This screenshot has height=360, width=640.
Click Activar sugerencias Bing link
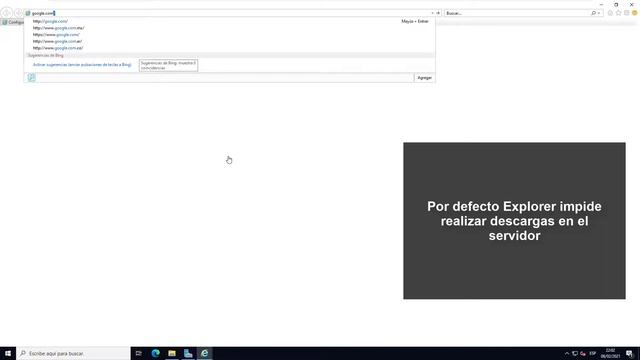point(82,65)
